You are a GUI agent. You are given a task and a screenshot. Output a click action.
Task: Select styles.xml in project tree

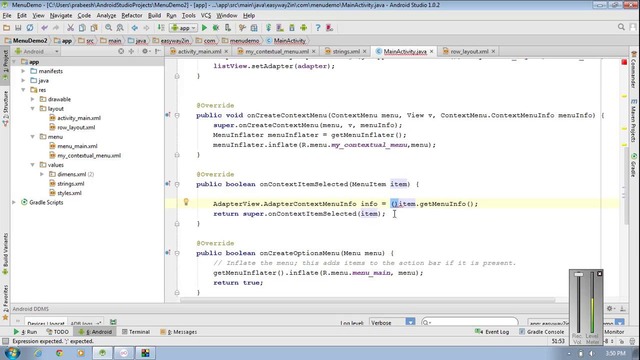69,193
